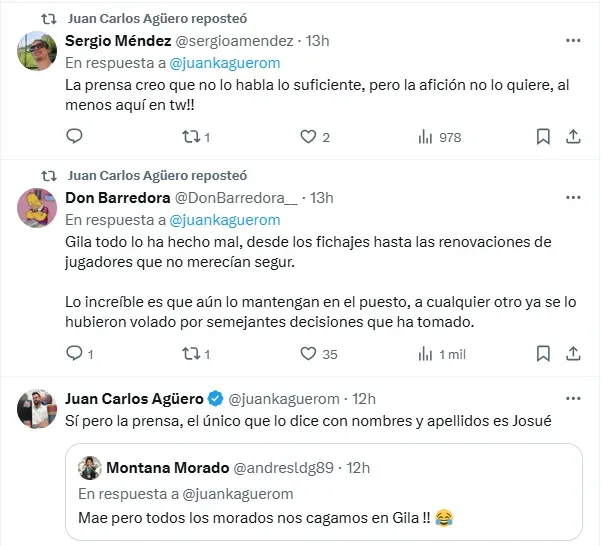The height and width of the screenshot is (546, 602).
Task: Bookmark Sergio Méndez's tweet
Action: pyautogui.click(x=543, y=137)
